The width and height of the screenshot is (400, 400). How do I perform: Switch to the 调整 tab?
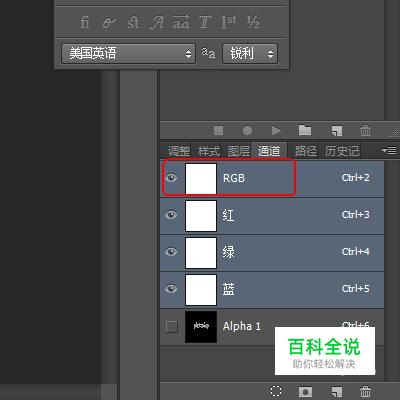pos(179,151)
